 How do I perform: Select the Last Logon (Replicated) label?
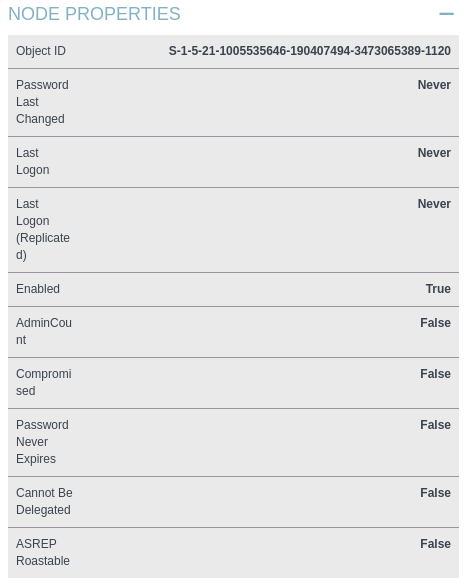pyautogui.click(x=43, y=230)
